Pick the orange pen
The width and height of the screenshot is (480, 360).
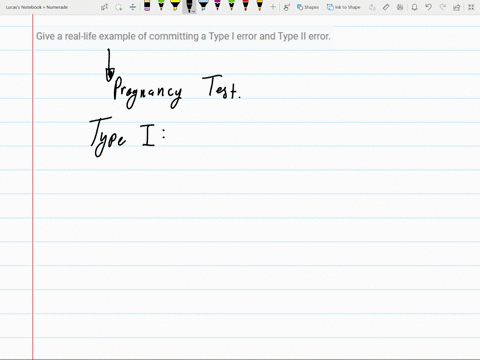tap(259, 6)
